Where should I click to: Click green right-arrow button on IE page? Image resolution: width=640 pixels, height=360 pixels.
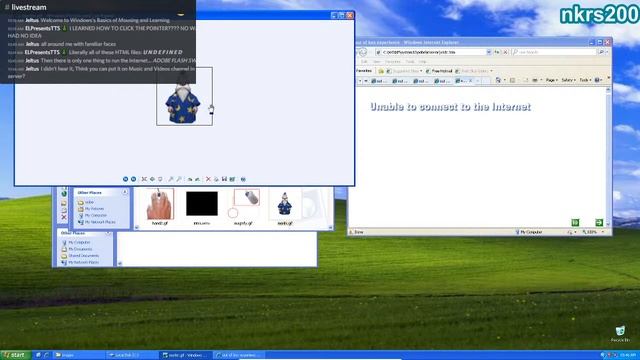599,222
